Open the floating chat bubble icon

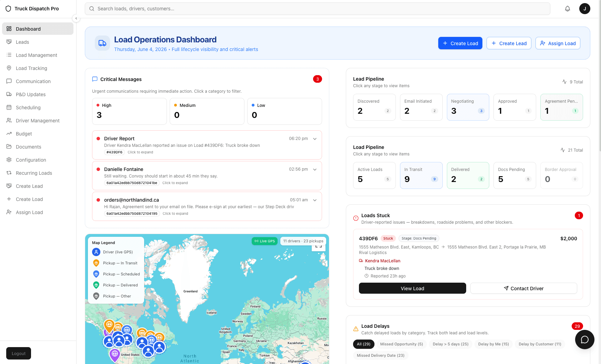pyautogui.click(x=584, y=340)
